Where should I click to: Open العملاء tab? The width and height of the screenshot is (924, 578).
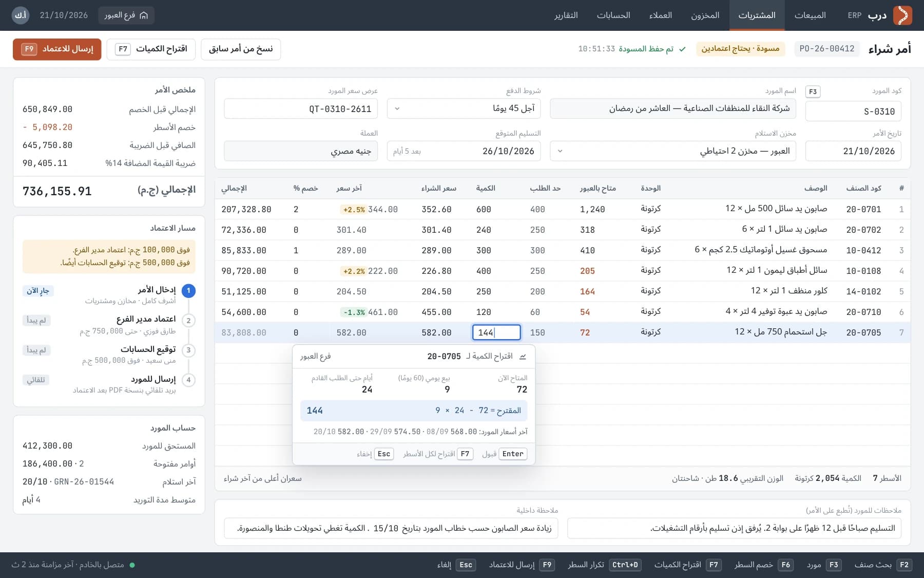click(660, 15)
